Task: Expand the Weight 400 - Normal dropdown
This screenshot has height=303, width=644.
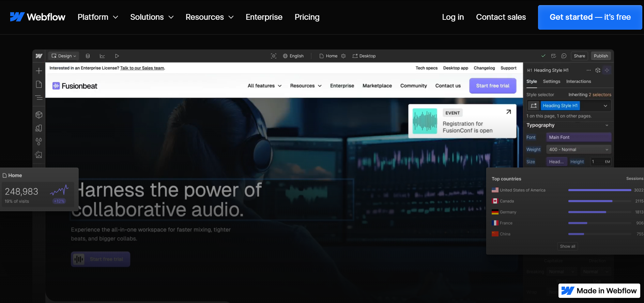Action: click(578, 149)
